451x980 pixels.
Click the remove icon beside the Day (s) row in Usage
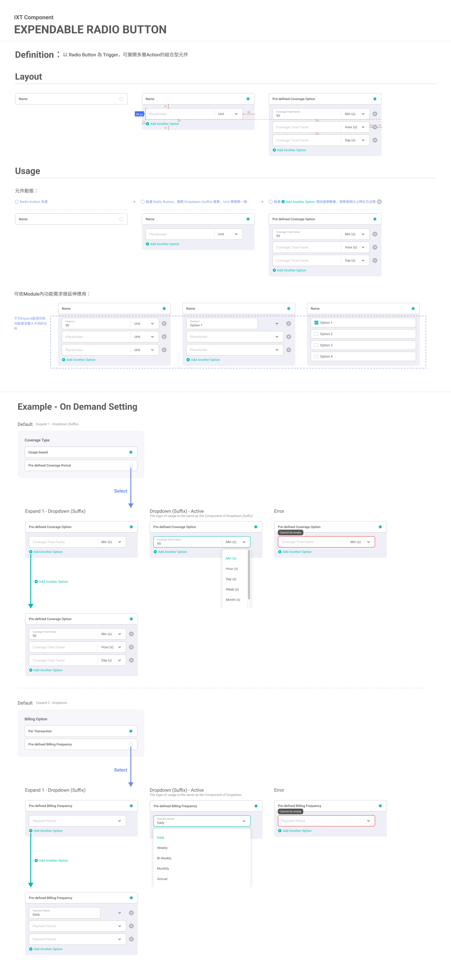[374, 261]
